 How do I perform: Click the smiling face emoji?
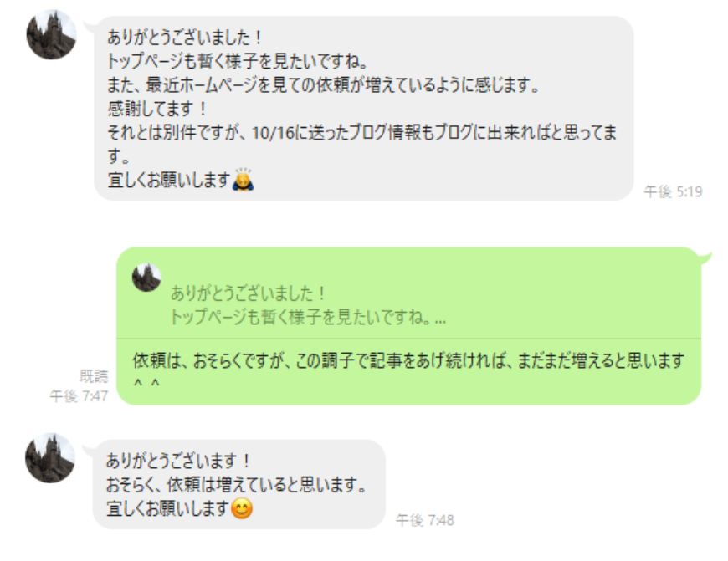242,508
